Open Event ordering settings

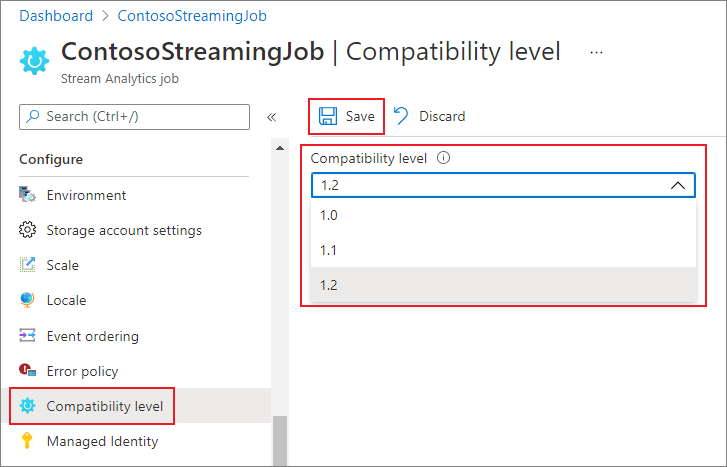click(x=92, y=336)
